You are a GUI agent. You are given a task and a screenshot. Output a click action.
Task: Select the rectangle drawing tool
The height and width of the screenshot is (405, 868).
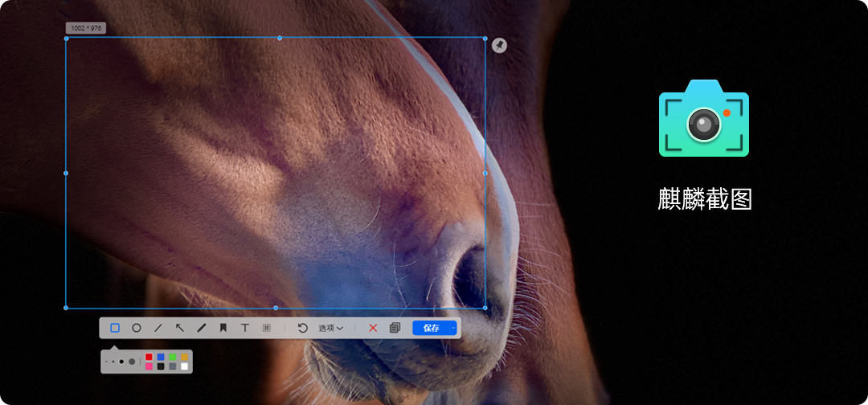coord(115,328)
